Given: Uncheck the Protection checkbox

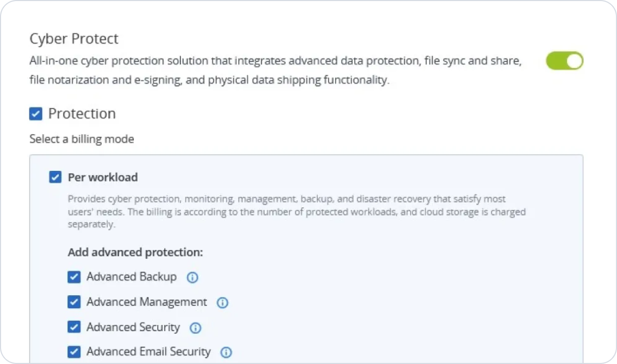Looking at the screenshot, I should 35,114.
